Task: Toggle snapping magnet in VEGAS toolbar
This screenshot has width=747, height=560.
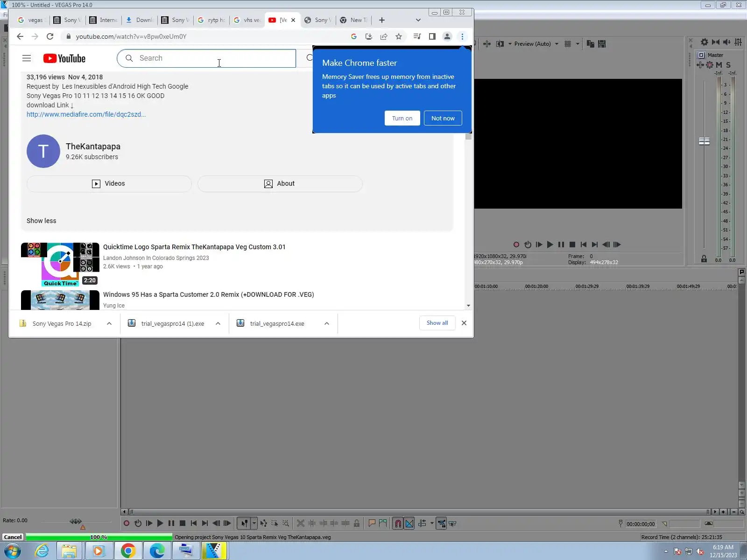Action: 398,524
